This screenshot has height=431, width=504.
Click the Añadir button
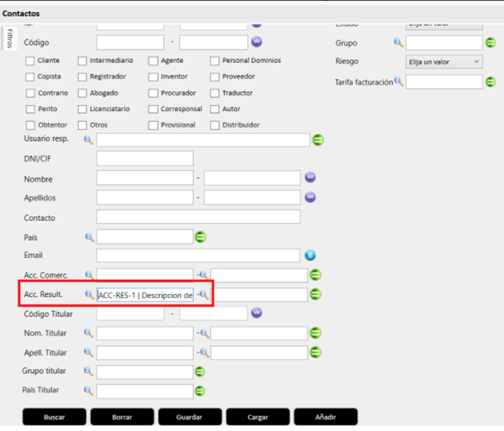click(x=325, y=417)
